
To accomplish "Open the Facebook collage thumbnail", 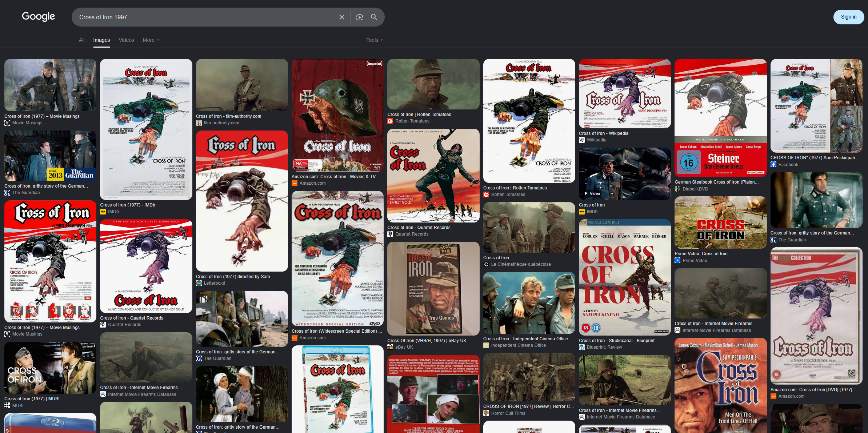I will [816, 106].
